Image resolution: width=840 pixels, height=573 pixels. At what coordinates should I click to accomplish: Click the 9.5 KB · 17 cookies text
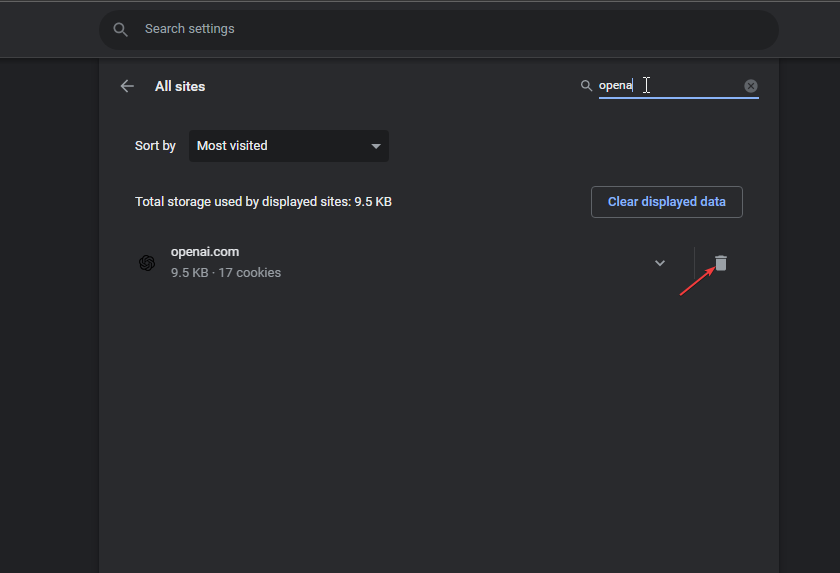point(226,273)
